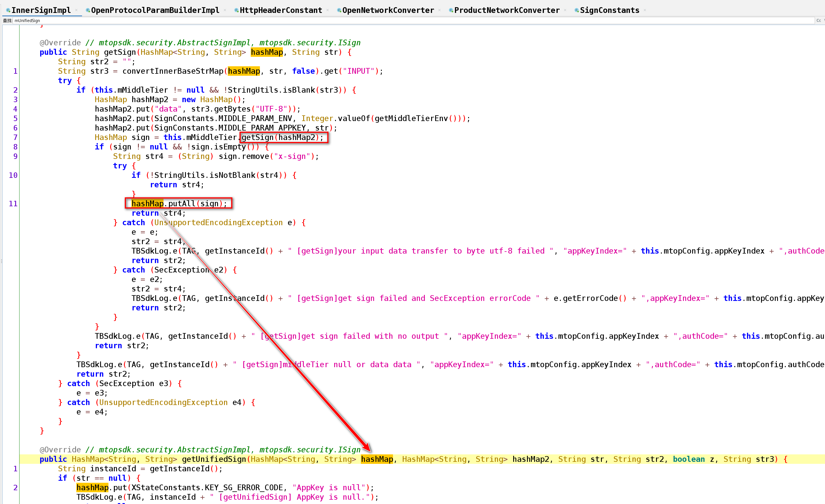The image size is (825, 504).
Task: Close the OpenNetworkConverter tab
Action: (439, 10)
